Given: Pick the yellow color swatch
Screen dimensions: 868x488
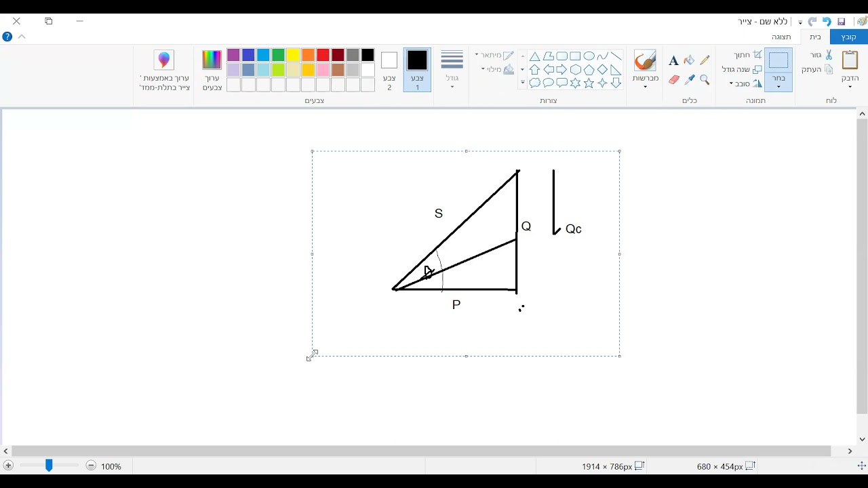Looking at the screenshot, I should click(293, 55).
